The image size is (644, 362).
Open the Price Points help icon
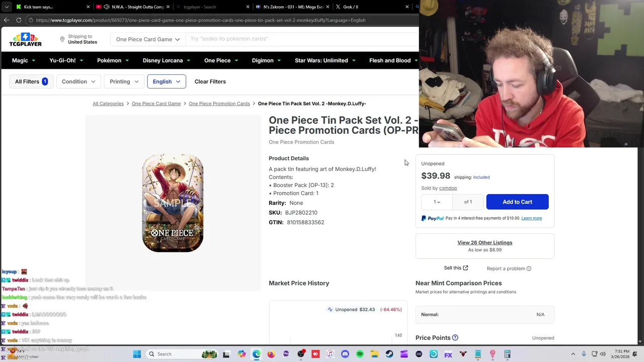[x=455, y=338]
